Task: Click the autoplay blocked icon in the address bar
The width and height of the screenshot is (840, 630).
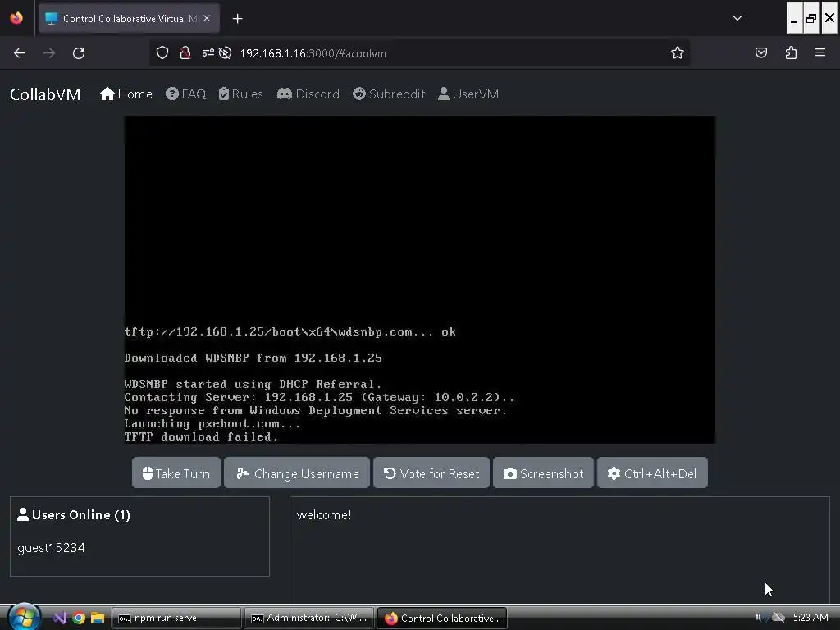Action: tap(225, 52)
